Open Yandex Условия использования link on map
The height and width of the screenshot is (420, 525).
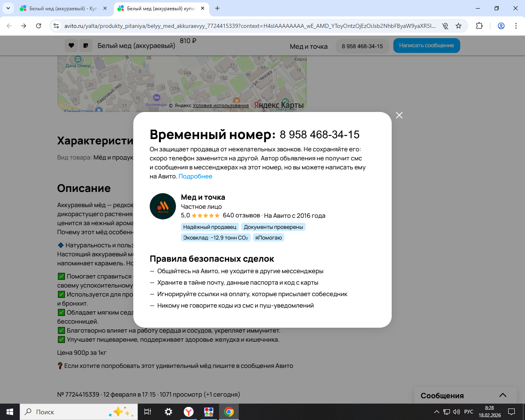[221, 105]
